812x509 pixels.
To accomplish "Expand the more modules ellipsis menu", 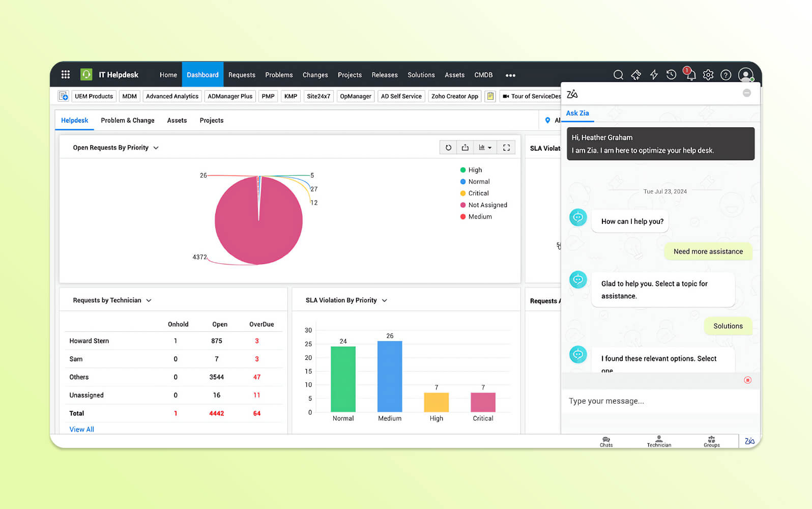I will pos(510,75).
